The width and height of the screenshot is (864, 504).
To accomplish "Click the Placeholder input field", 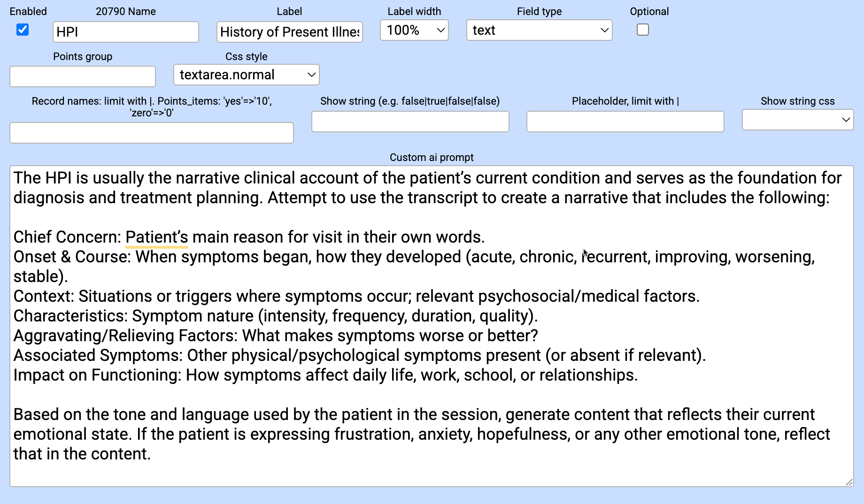I will pos(625,122).
